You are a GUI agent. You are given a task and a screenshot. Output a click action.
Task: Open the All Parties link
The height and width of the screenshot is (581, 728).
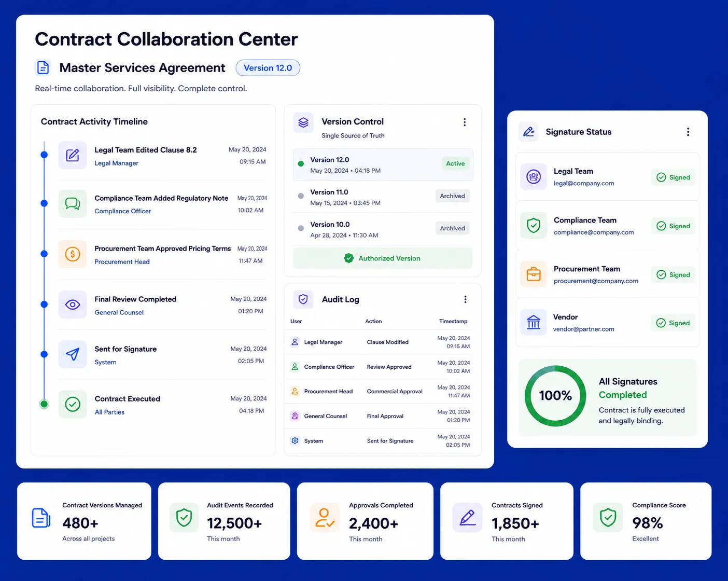pos(110,412)
